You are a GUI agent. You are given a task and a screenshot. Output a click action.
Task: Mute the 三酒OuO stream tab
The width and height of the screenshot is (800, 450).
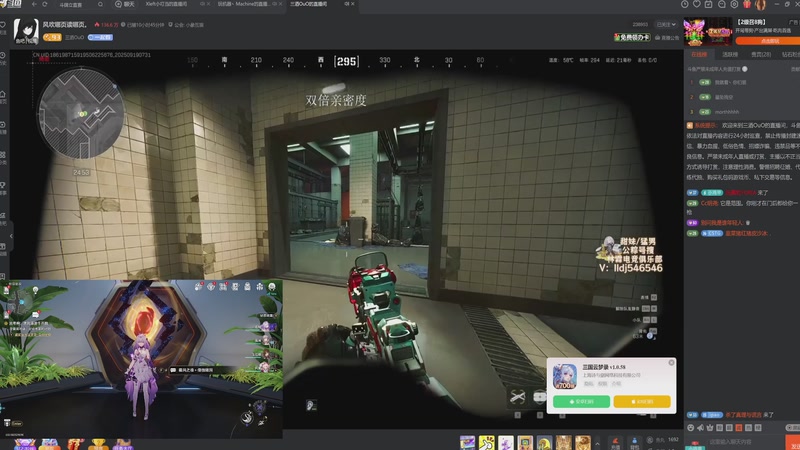[x=346, y=4]
